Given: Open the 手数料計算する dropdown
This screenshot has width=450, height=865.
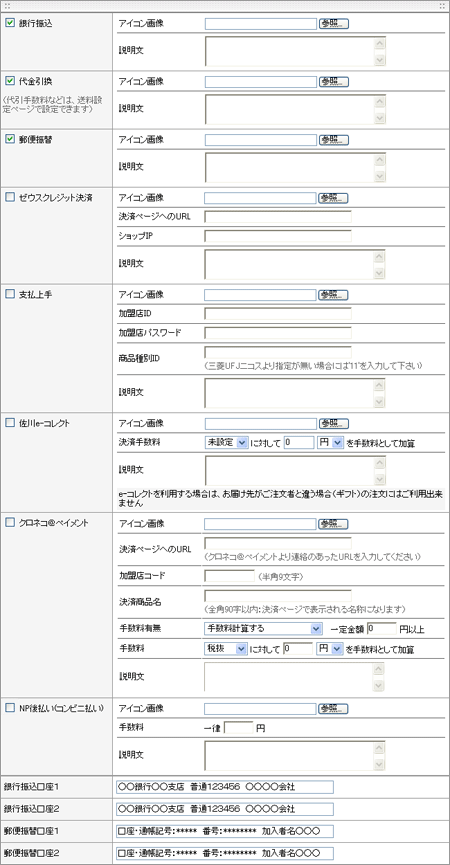Looking at the screenshot, I should pos(263,628).
